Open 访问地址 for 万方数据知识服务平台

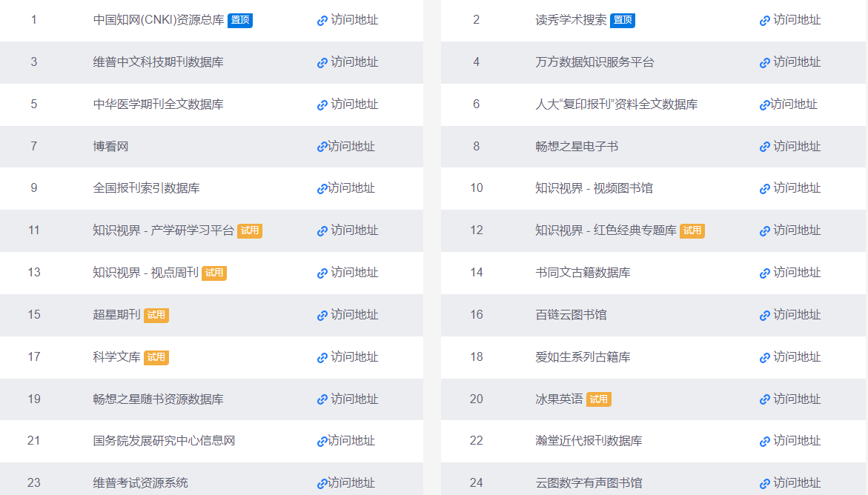point(797,62)
